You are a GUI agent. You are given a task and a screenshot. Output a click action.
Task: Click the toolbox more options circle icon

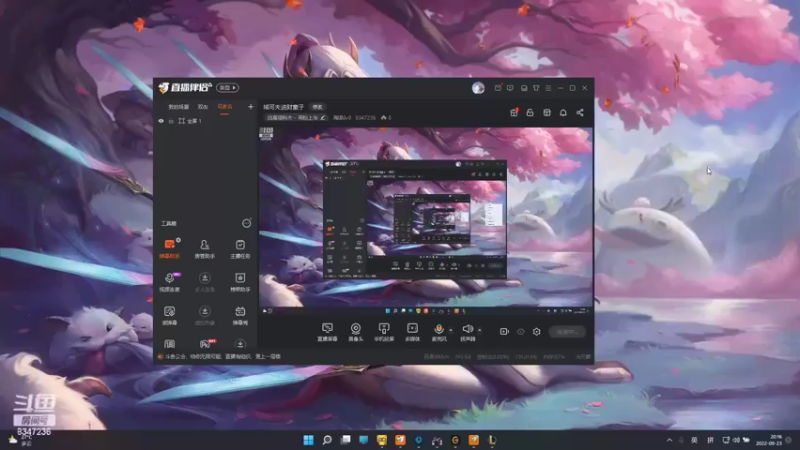(246, 223)
